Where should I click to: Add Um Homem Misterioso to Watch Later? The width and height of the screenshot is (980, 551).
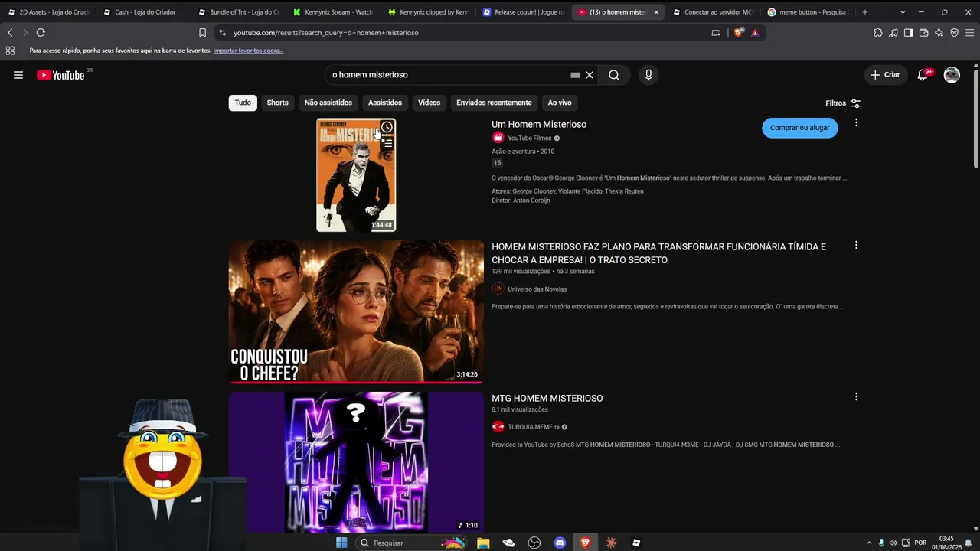[x=387, y=128]
